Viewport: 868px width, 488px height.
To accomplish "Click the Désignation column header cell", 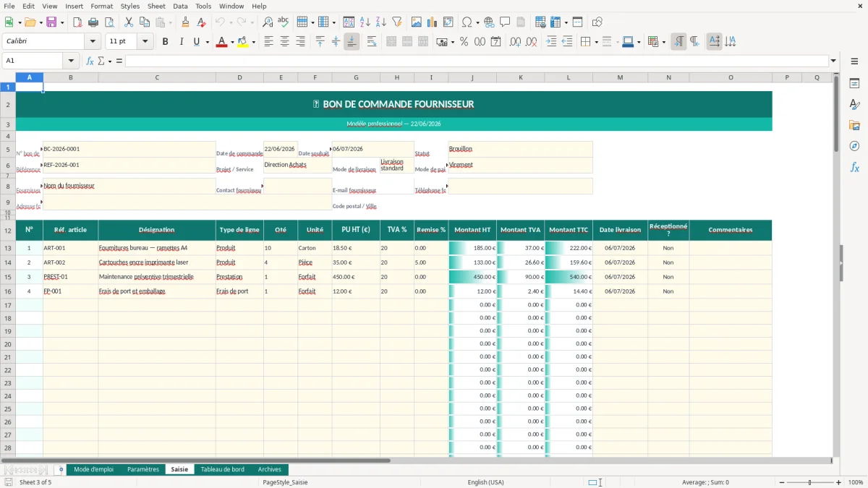I will point(157,230).
